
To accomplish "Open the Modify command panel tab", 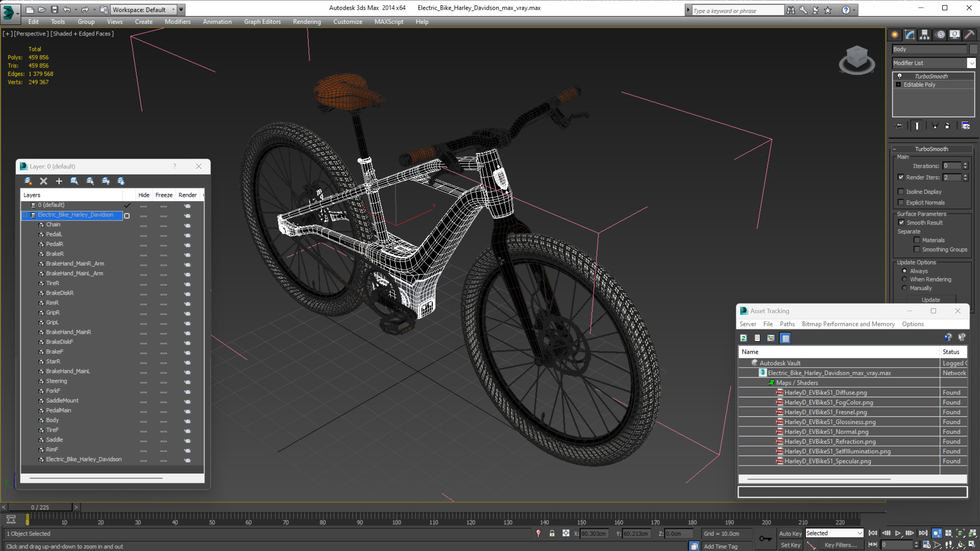I will pyautogui.click(x=910, y=35).
